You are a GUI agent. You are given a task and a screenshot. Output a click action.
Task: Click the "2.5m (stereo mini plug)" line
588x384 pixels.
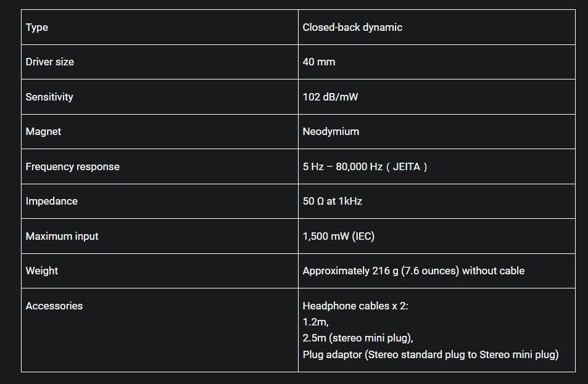(x=358, y=338)
